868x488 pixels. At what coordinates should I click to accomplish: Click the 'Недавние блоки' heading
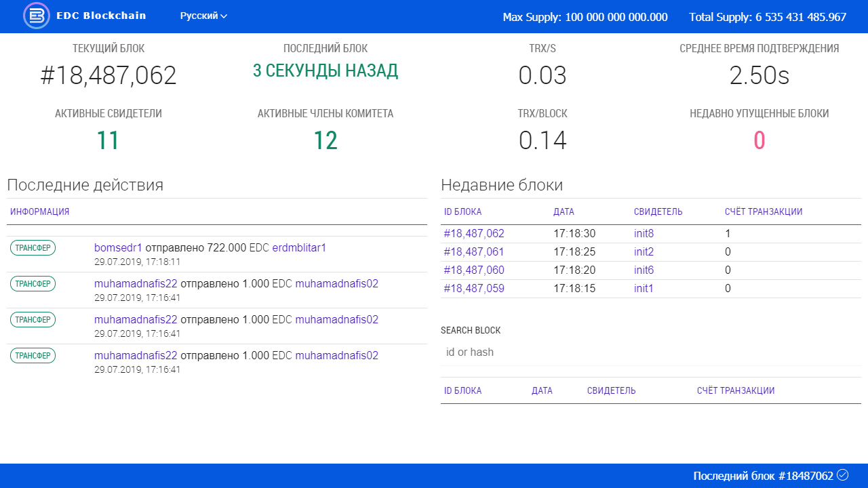tap(502, 185)
